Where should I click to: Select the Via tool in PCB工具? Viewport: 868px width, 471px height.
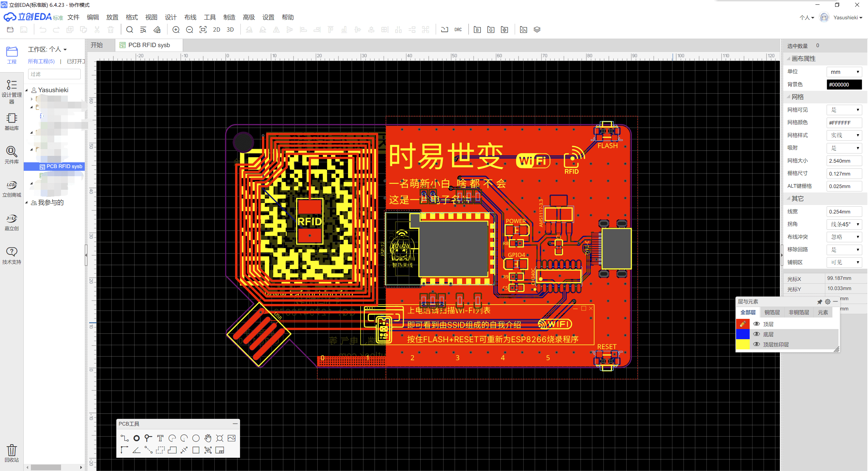coord(148,438)
